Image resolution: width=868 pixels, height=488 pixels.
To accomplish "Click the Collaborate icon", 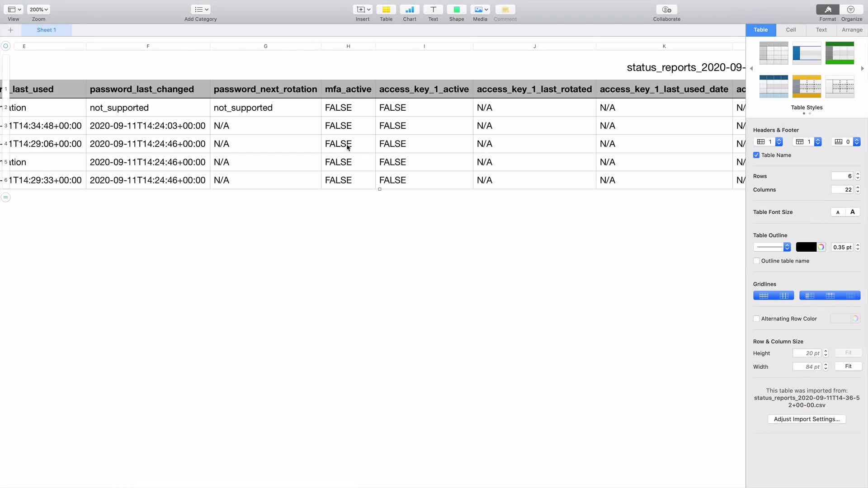I will tap(666, 9).
